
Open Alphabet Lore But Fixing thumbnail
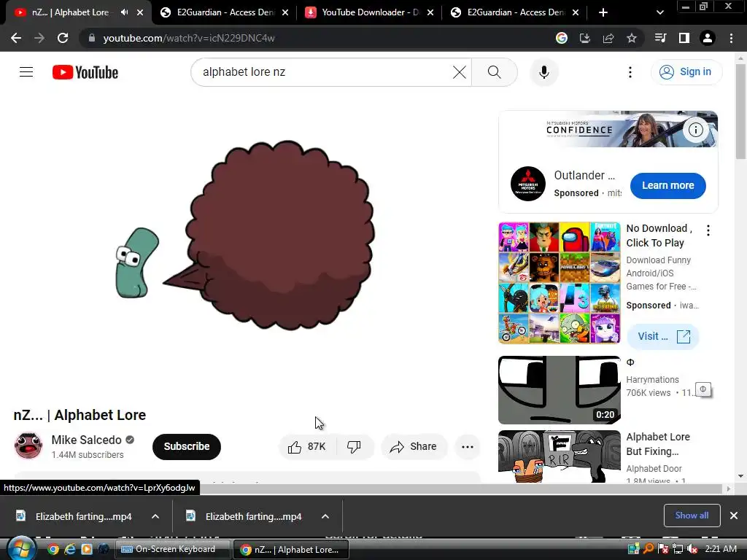(x=560, y=456)
